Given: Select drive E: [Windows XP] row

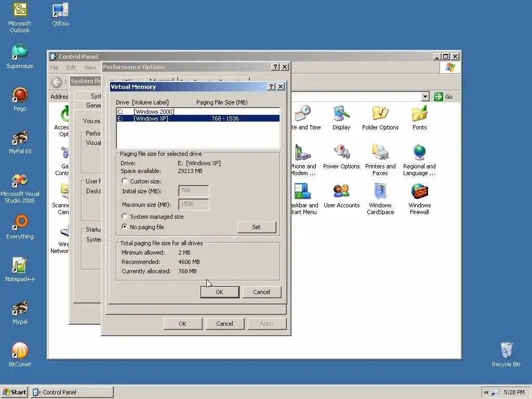Looking at the screenshot, I should tap(198, 118).
